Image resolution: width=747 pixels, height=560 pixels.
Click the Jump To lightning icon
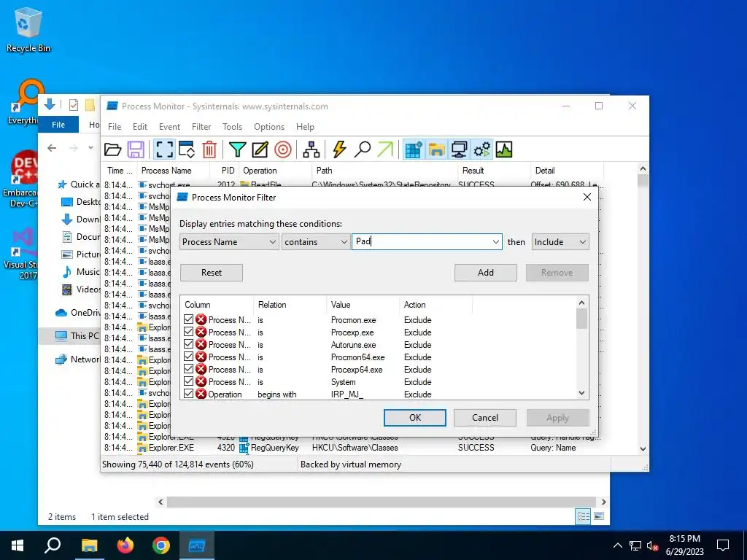[339, 149]
